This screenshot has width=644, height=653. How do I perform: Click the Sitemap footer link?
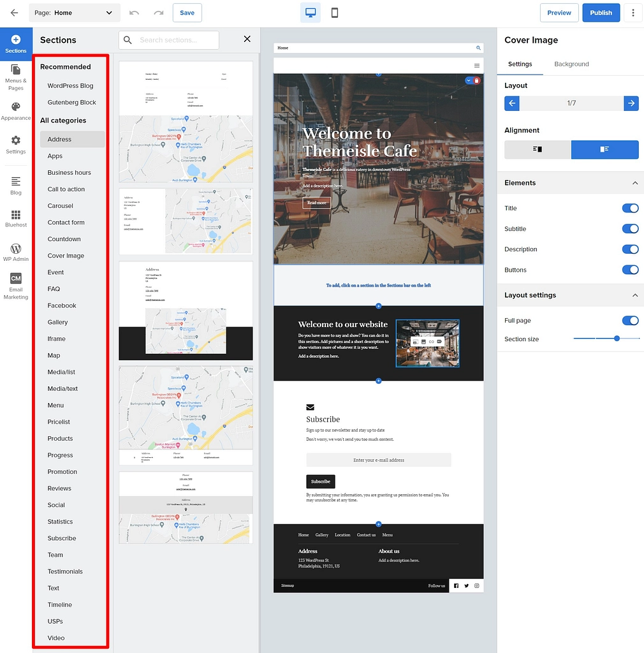(287, 585)
